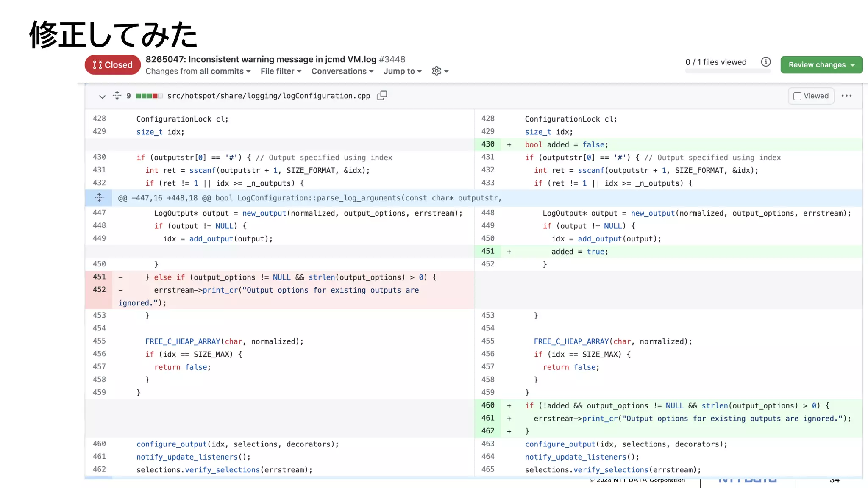Click the files viewed progress bar
Screen dimensions: 868x488
(x=727, y=71)
